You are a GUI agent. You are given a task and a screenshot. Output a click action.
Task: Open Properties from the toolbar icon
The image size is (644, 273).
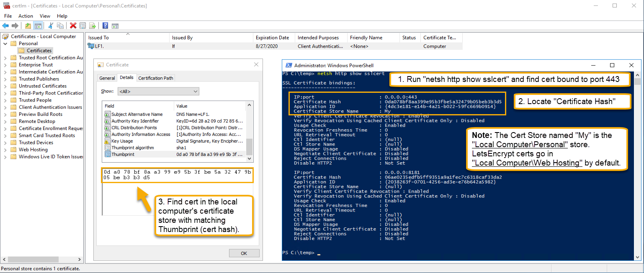(83, 26)
